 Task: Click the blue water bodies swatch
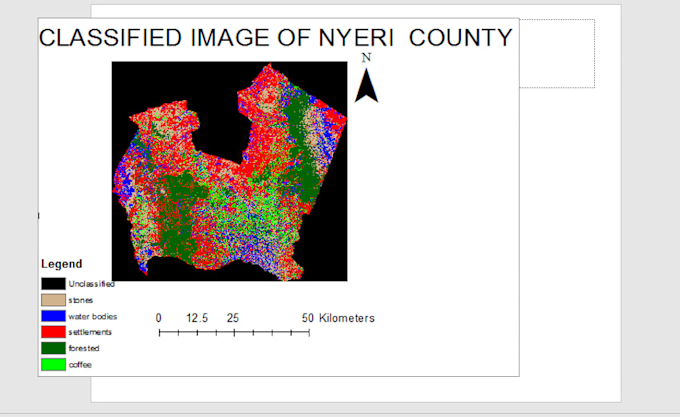click(53, 316)
